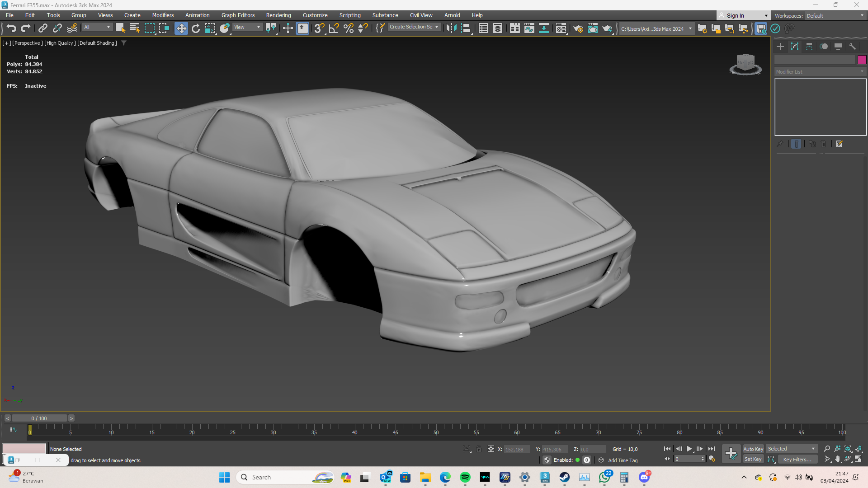
Task: Select the Rotate tool in toolbar
Action: point(196,28)
